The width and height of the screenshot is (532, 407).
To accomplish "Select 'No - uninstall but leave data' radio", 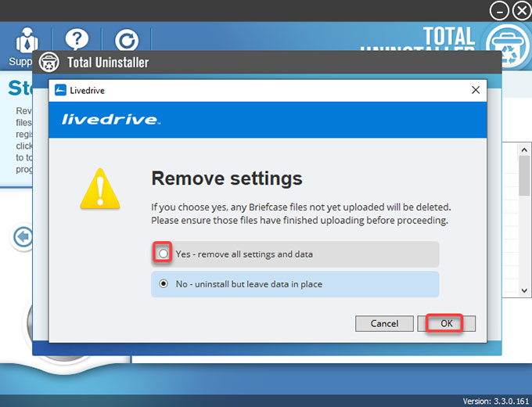I will (x=164, y=283).
